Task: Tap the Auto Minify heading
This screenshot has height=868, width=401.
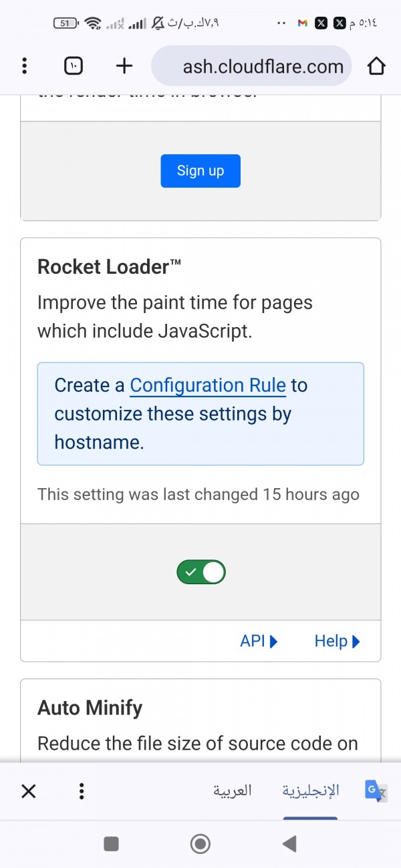Action: tap(90, 708)
